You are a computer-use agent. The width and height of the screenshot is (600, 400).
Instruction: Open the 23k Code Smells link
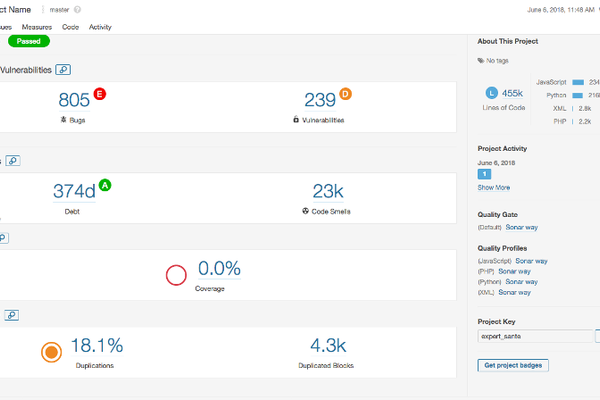(x=327, y=190)
